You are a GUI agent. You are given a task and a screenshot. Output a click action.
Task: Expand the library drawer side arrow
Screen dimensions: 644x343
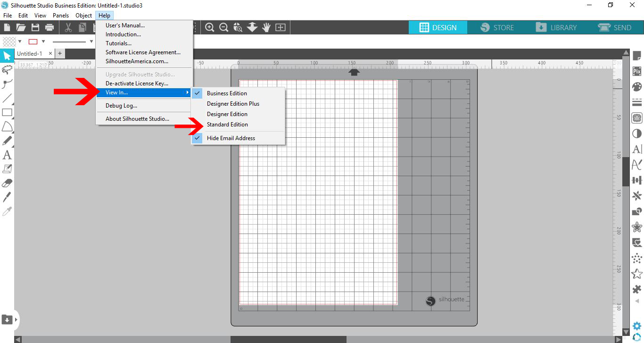point(17,319)
